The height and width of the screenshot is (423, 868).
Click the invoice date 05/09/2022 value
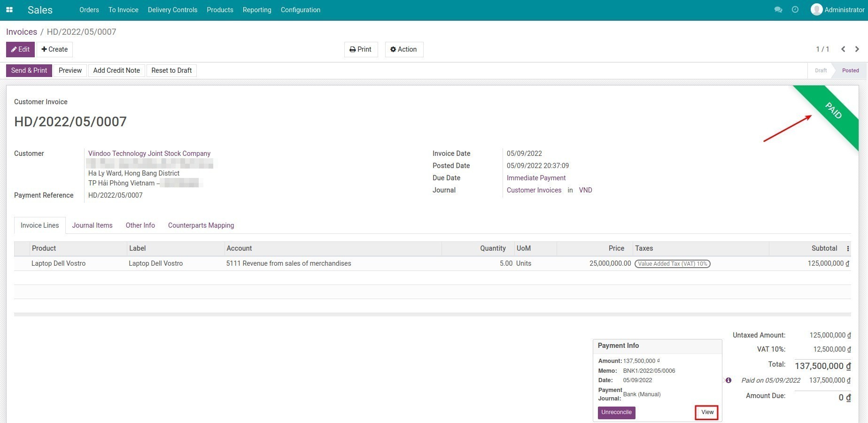[524, 154]
